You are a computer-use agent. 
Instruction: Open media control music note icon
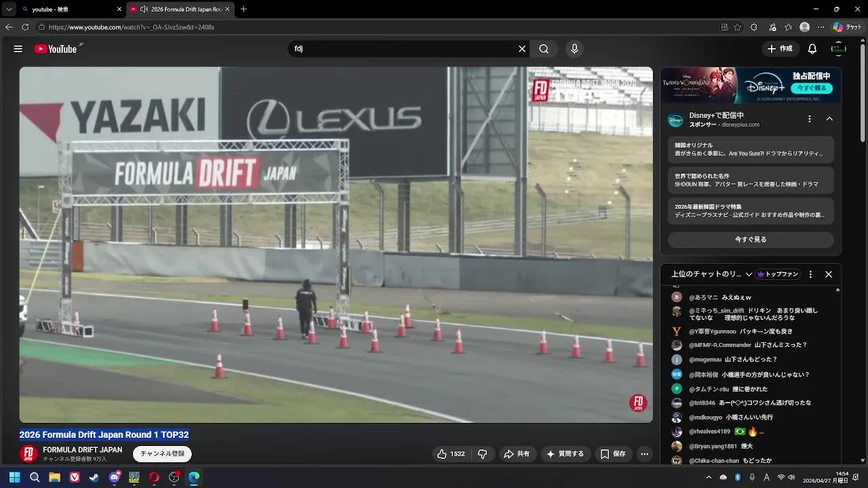pyautogui.click(x=772, y=27)
